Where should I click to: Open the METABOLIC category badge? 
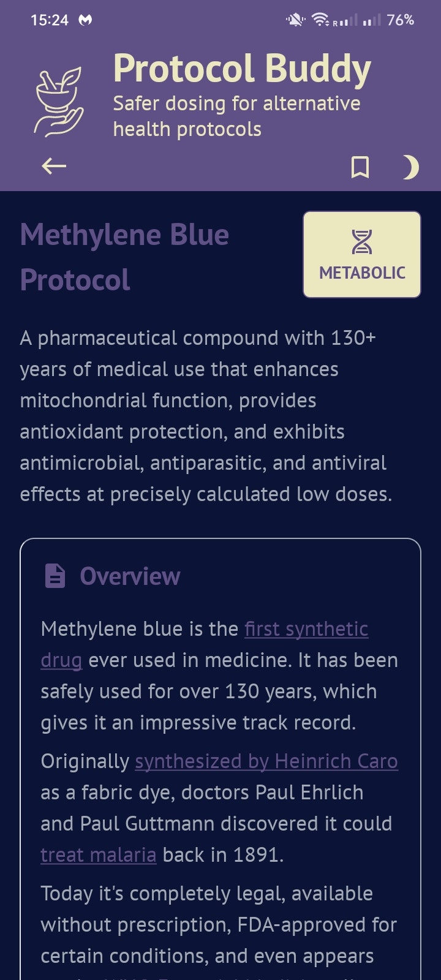point(361,254)
